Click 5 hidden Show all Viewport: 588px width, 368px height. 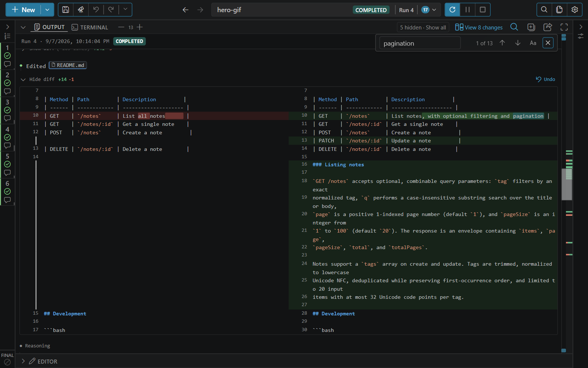423,27
